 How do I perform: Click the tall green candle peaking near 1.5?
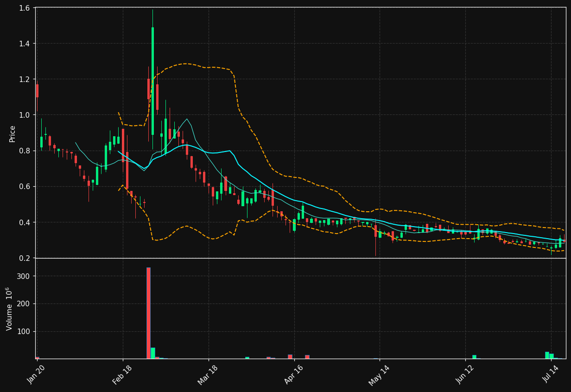coord(152,81)
